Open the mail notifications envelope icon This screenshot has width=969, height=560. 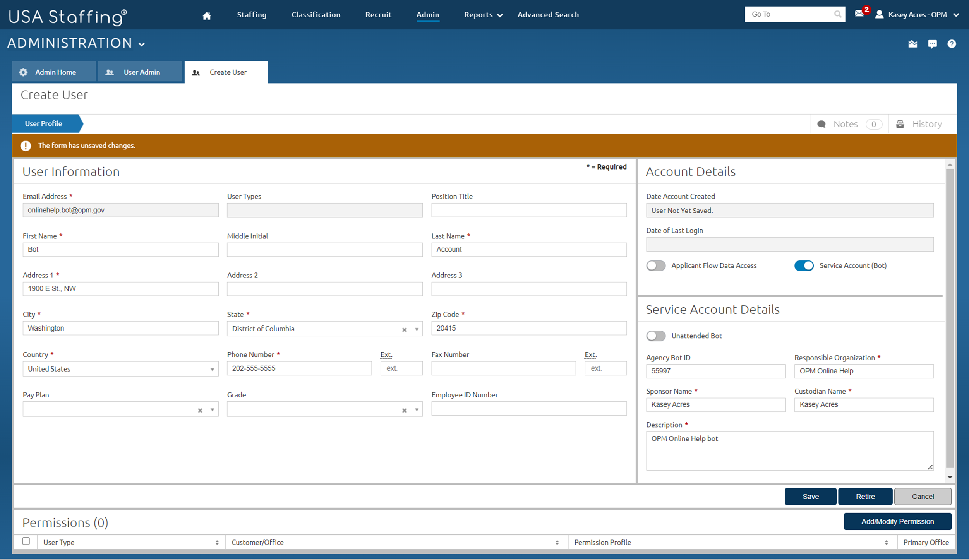[859, 14]
